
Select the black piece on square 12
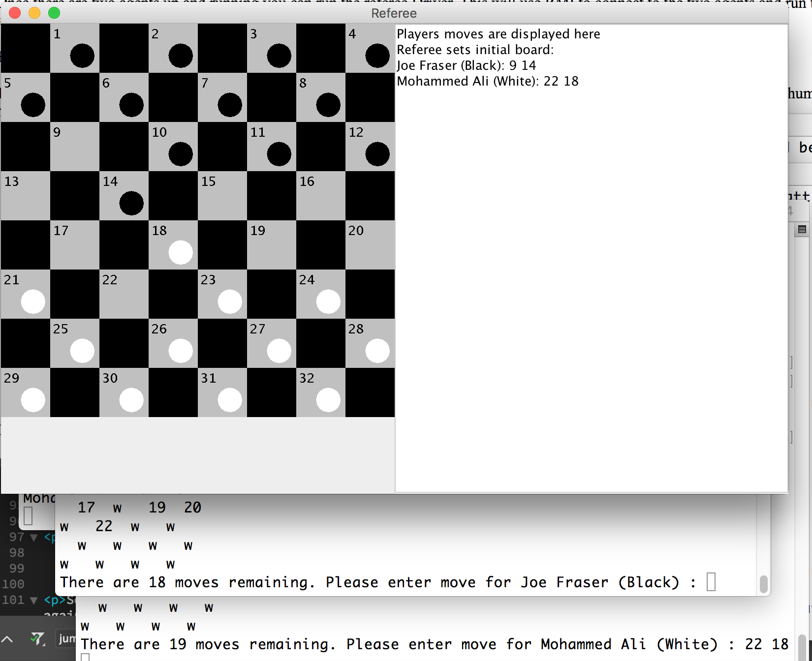coord(377,154)
